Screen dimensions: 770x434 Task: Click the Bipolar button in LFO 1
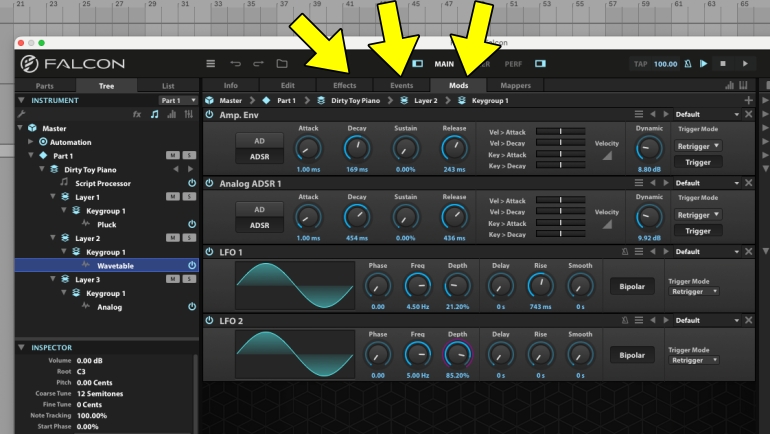(632, 286)
